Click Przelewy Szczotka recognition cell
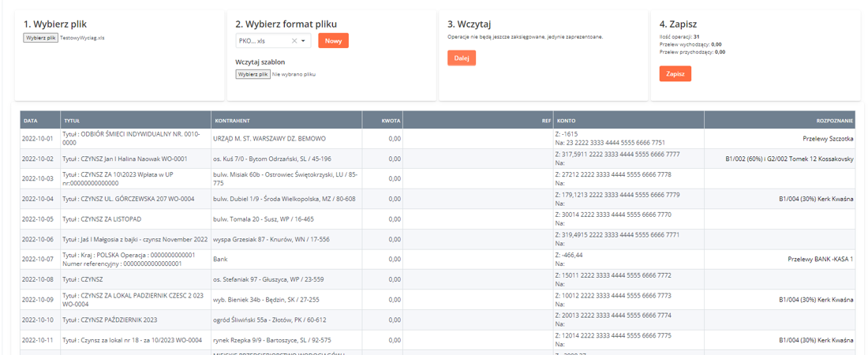This screenshot has height=355, width=868. click(x=827, y=139)
